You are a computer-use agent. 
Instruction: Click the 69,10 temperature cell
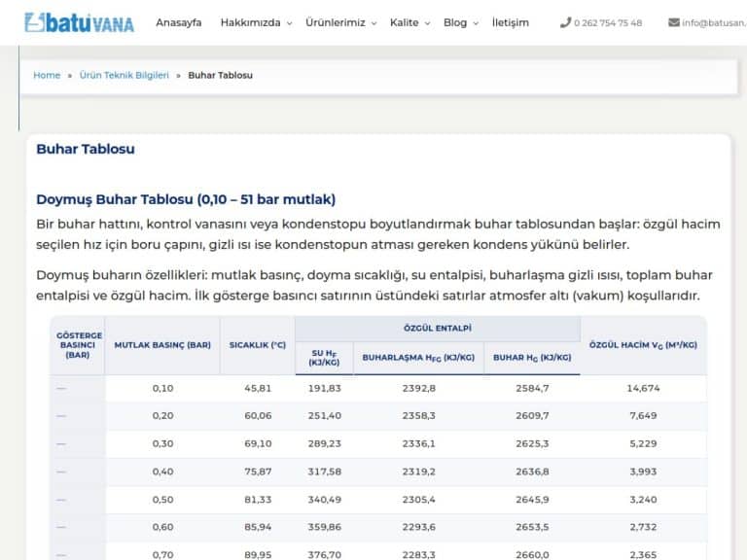[258, 443]
